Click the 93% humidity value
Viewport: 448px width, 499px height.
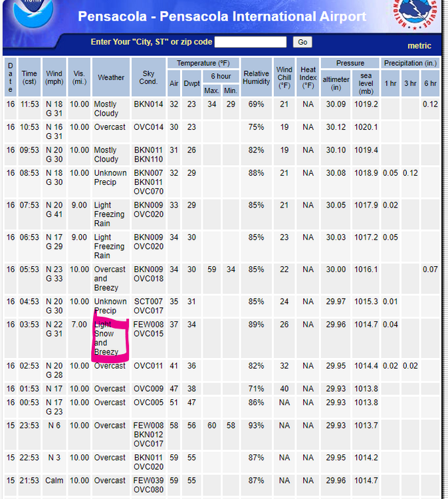(x=257, y=426)
